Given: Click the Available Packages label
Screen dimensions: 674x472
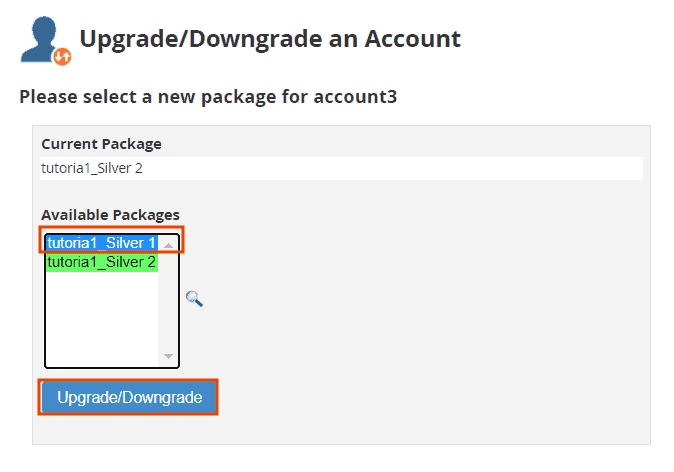Looking at the screenshot, I should click(110, 215).
